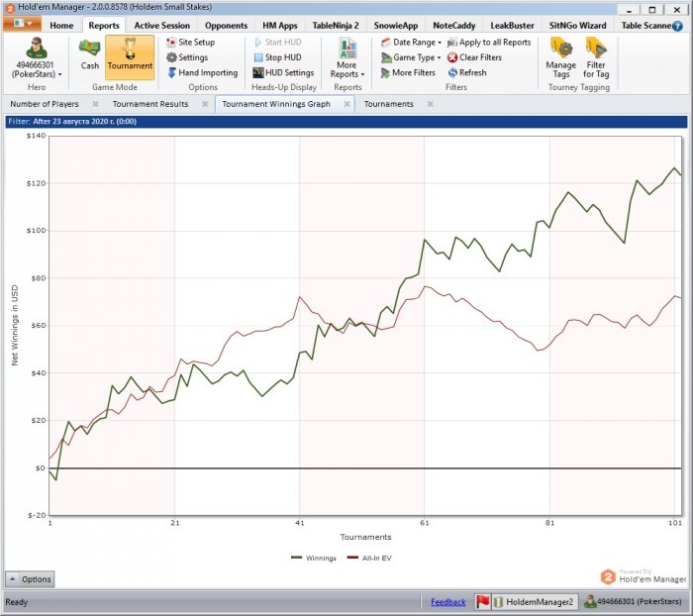693x616 pixels.
Task: Click Stop HUD icon
Action: (x=276, y=57)
